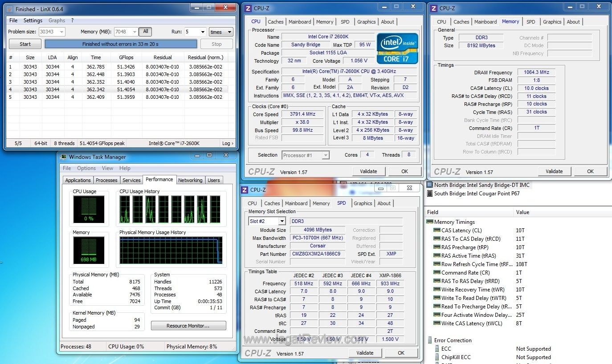Click the CAS Latency (CL) row icon

click(x=437, y=231)
